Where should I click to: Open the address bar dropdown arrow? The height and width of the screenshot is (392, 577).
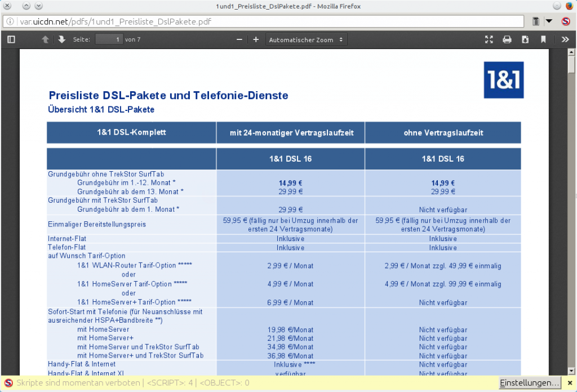548,21
